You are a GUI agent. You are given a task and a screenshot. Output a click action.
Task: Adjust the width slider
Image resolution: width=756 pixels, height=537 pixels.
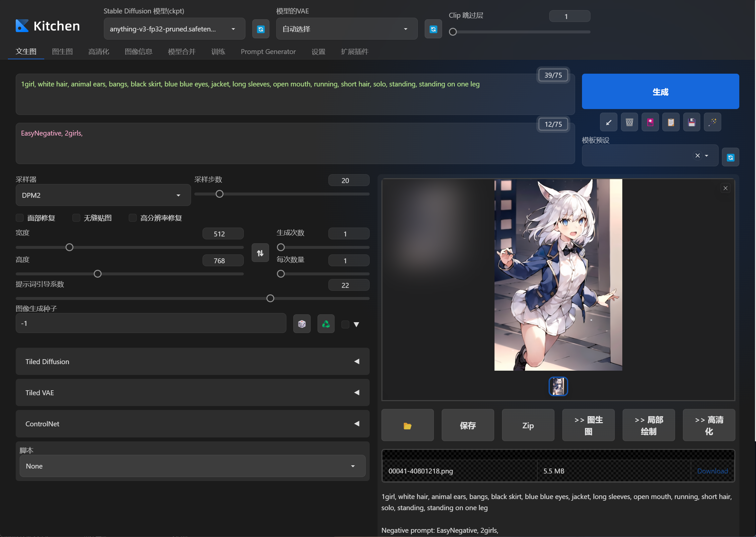pos(130,247)
